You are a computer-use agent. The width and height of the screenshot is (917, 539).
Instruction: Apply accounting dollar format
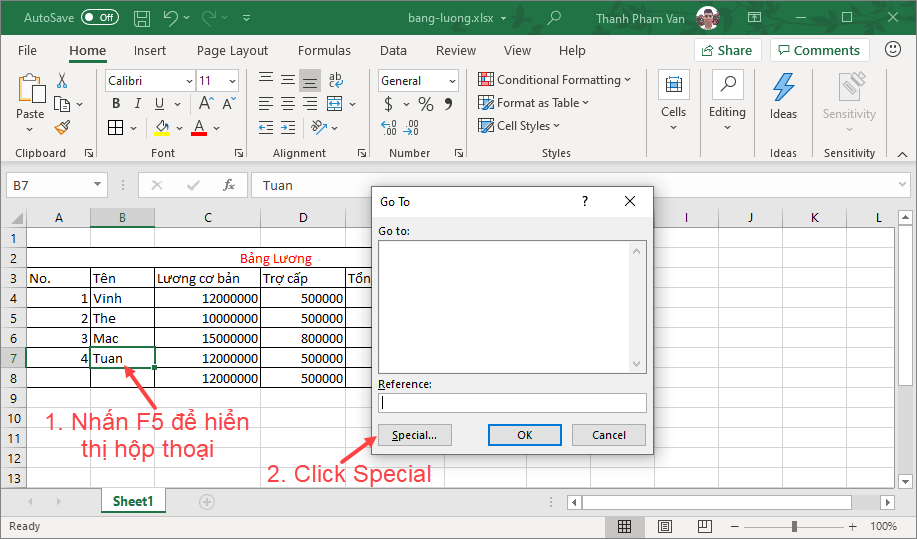pyautogui.click(x=388, y=104)
